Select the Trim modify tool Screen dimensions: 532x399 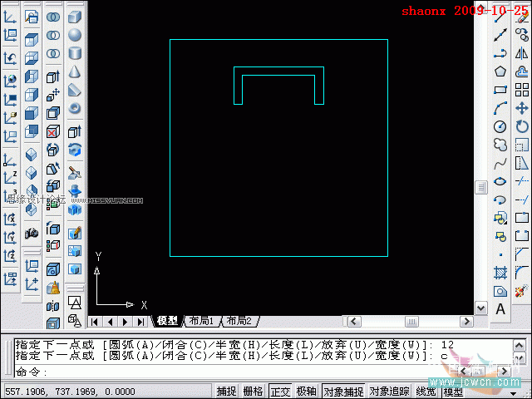tap(522, 181)
